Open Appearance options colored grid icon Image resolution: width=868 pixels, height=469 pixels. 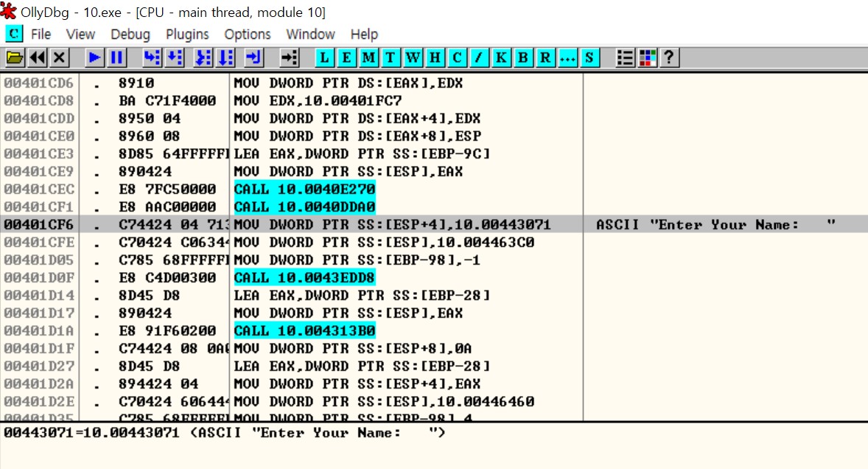pos(647,58)
